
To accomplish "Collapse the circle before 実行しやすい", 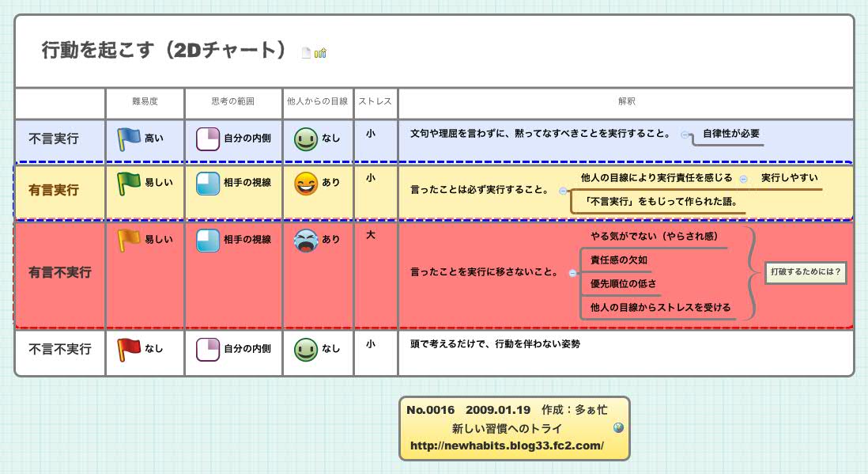I will coord(743,178).
